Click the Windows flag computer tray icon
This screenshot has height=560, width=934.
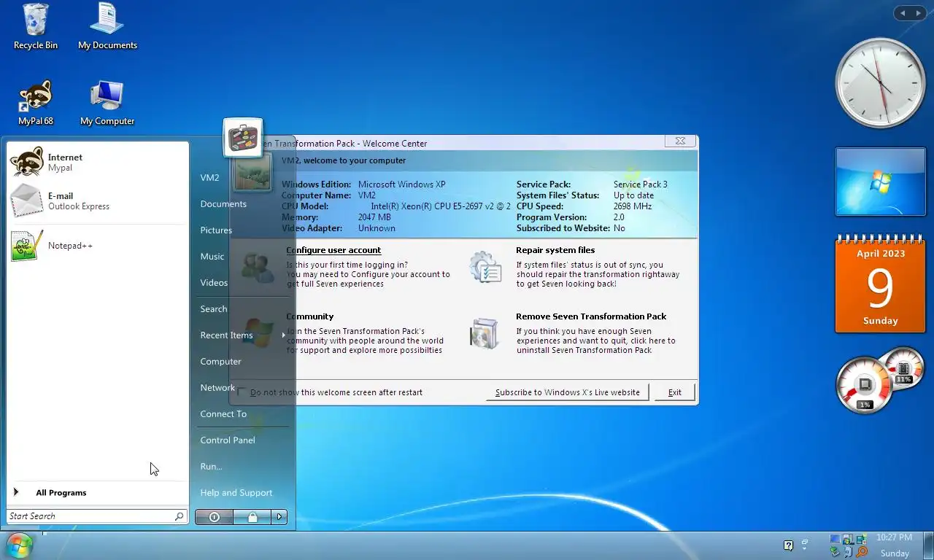click(848, 540)
